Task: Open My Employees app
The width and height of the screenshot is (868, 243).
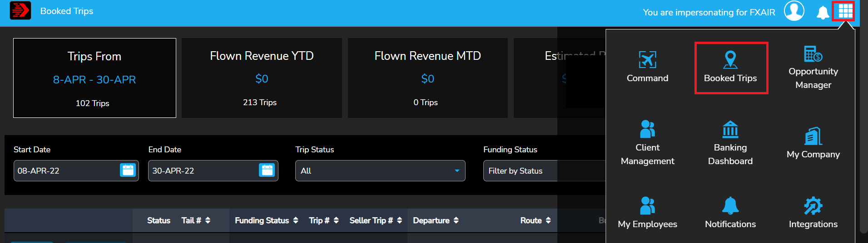Action: 647,212
